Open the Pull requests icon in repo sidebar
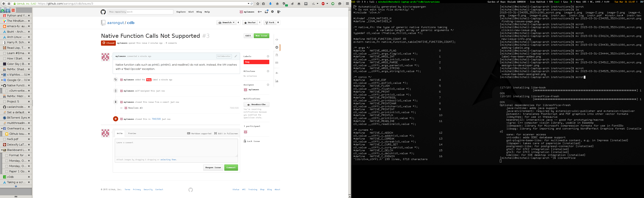 (x=277, y=55)
